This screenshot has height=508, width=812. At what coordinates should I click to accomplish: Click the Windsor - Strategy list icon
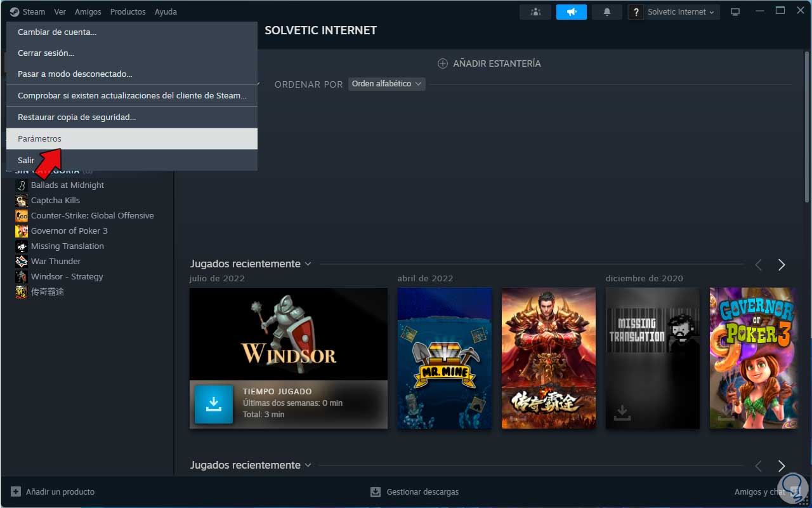22,277
